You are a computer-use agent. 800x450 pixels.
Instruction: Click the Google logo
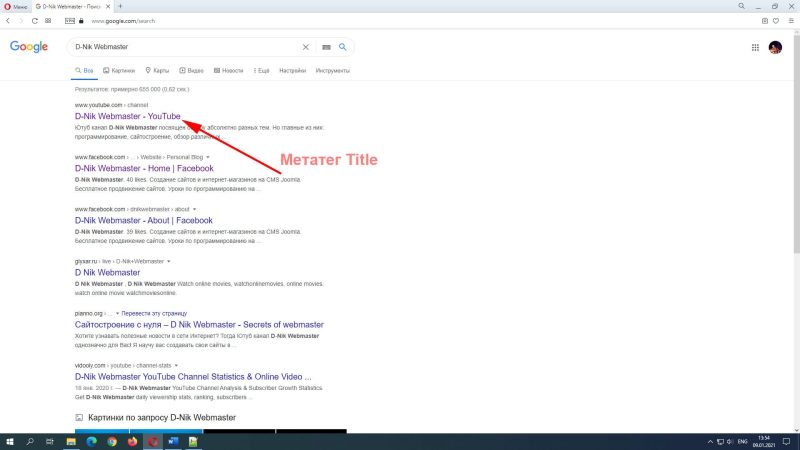click(29, 46)
